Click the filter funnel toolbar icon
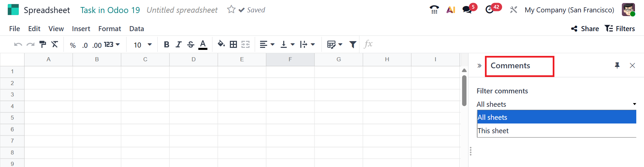This screenshot has width=644, height=167. coord(353,44)
